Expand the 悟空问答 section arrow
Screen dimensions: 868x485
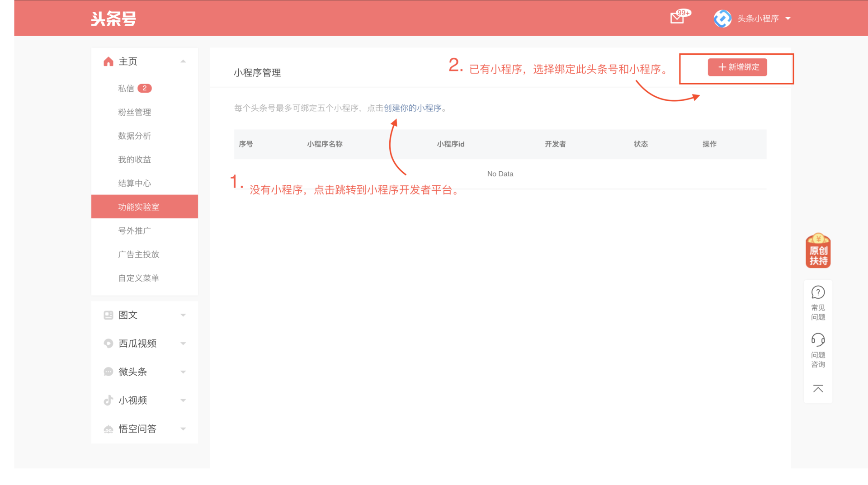click(183, 429)
